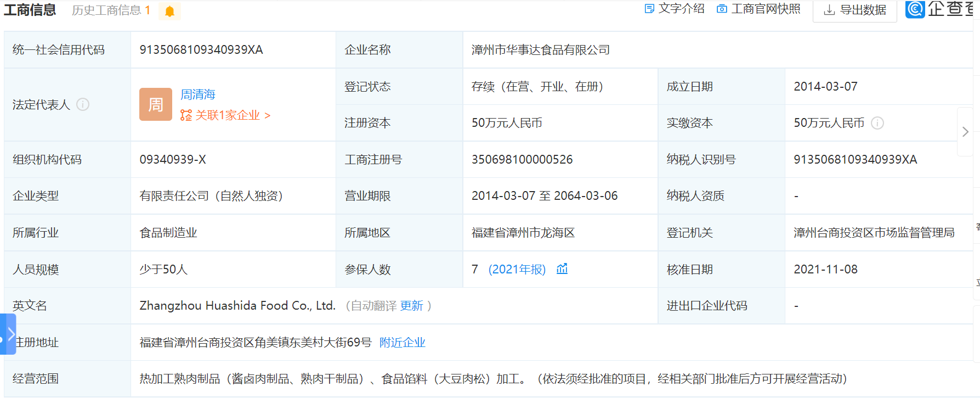Click the 进出口企业代码 label cell

(x=721, y=306)
